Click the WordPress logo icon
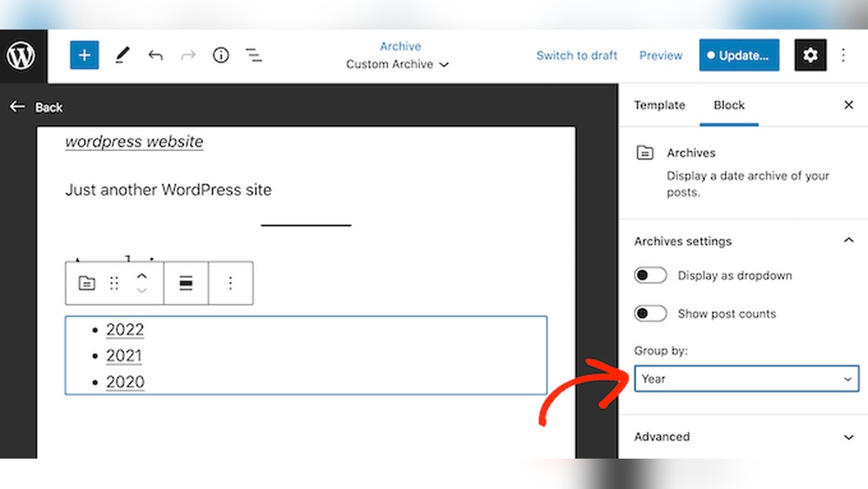The image size is (868, 489). [x=21, y=56]
